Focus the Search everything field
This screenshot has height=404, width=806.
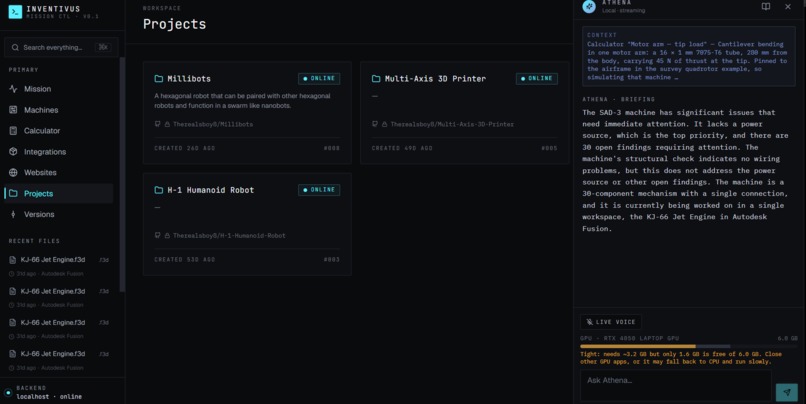pyautogui.click(x=61, y=47)
